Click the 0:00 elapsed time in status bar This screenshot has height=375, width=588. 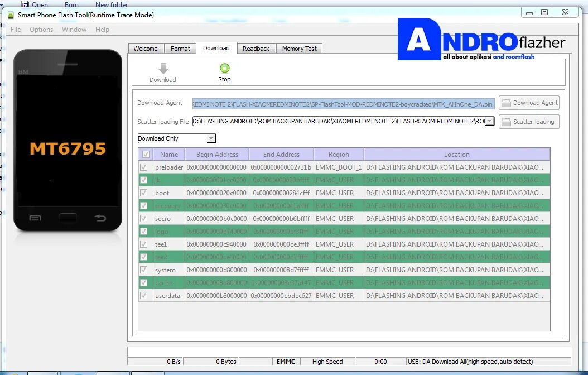(x=380, y=362)
